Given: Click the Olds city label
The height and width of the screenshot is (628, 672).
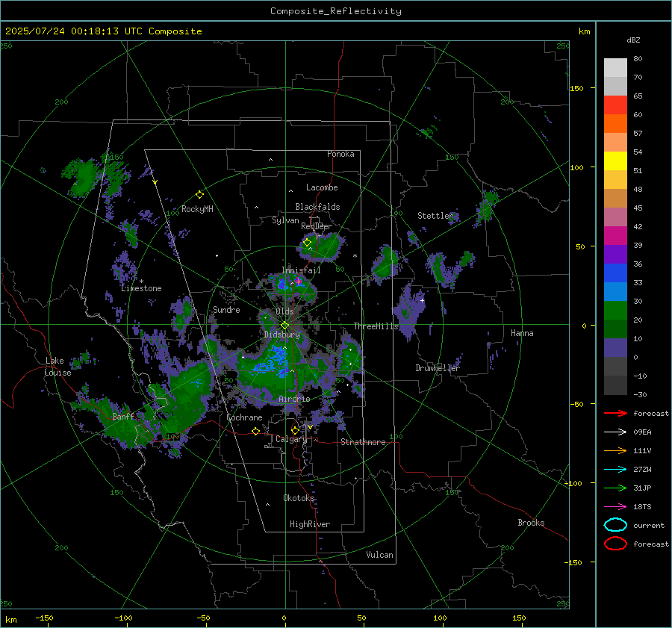Looking at the screenshot, I should (284, 311).
